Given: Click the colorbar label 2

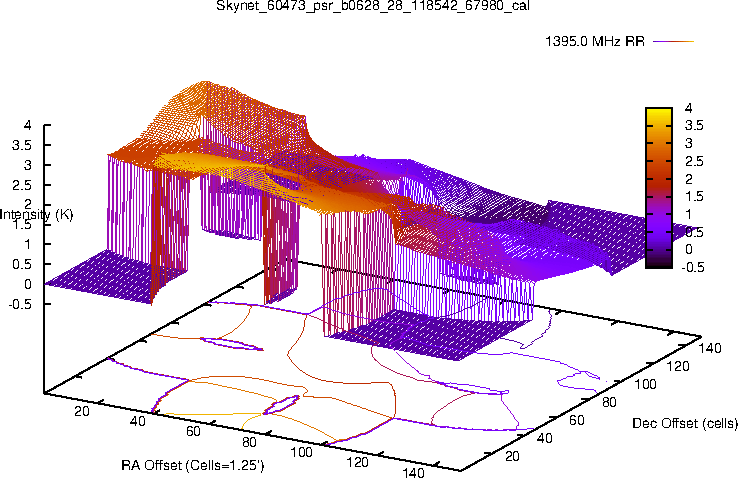Looking at the screenshot, I should coord(689,179).
